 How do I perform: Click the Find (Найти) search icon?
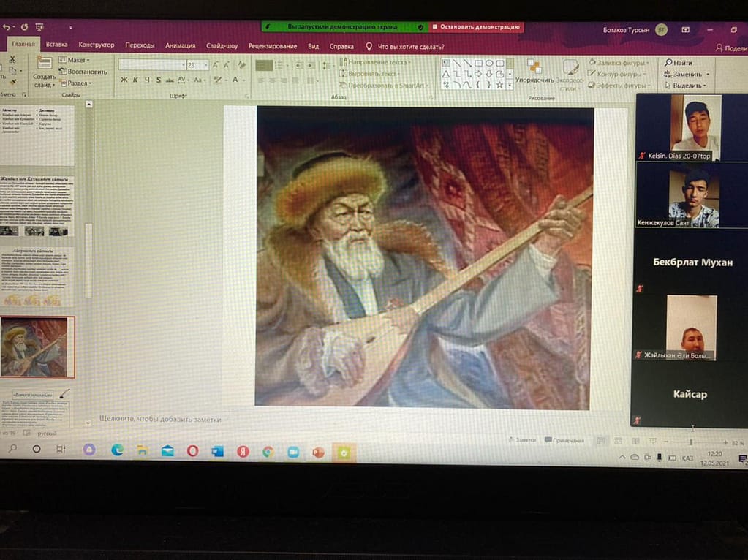[x=668, y=63]
